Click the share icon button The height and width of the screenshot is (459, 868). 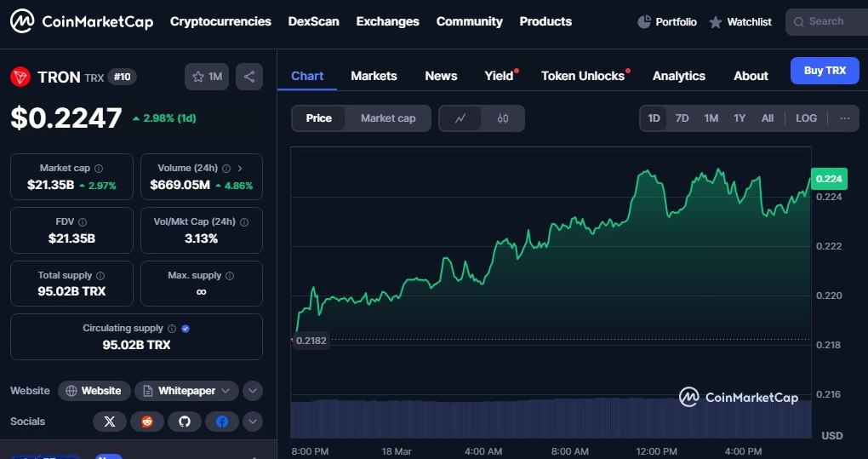pyautogui.click(x=249, y=77)
